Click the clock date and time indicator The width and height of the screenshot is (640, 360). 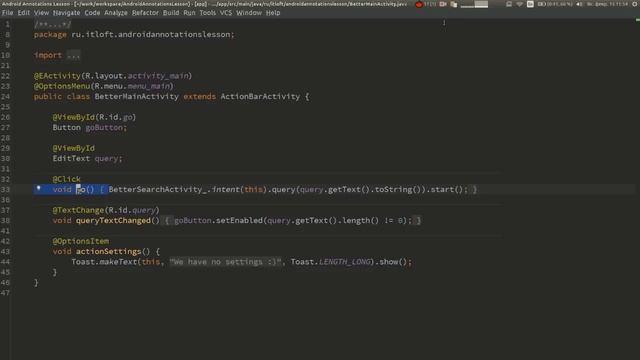pyautogui.click(x=608, y=4)
